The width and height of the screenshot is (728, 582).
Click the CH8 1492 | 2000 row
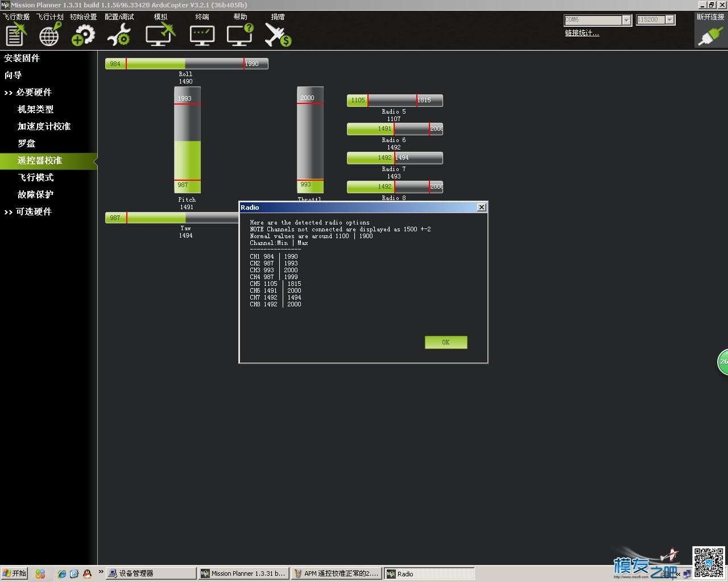[x=275, y=304]
